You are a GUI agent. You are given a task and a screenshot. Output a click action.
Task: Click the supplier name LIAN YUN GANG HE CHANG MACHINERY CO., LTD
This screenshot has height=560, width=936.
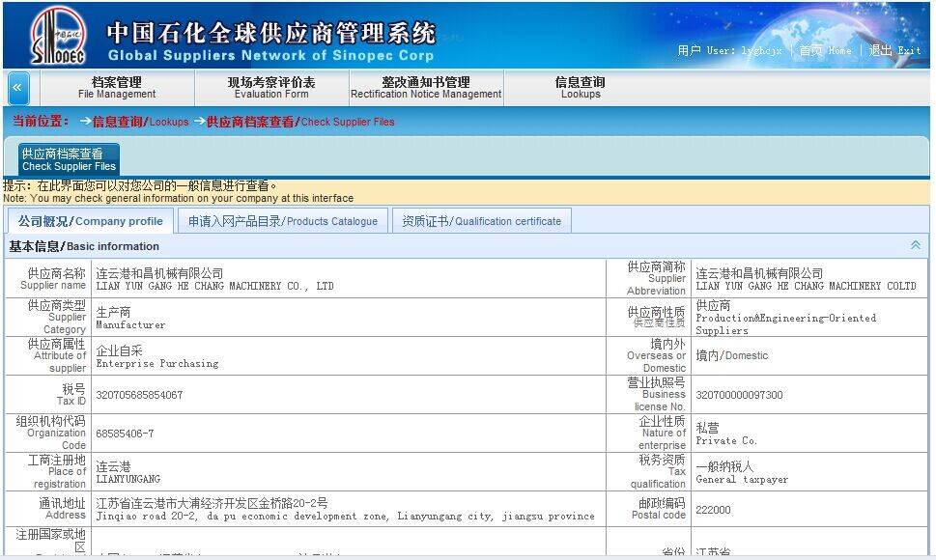click(x=214, y=286)
